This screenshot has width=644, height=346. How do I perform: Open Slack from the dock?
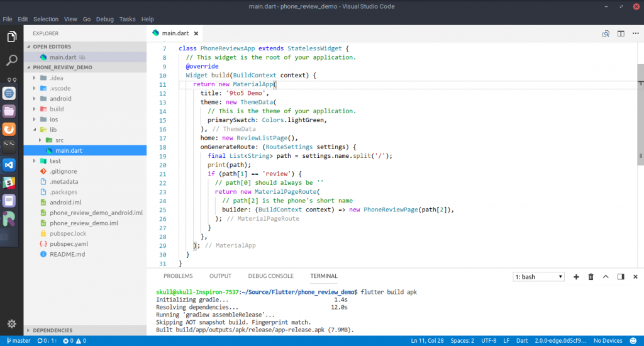(x=9, y=183)
